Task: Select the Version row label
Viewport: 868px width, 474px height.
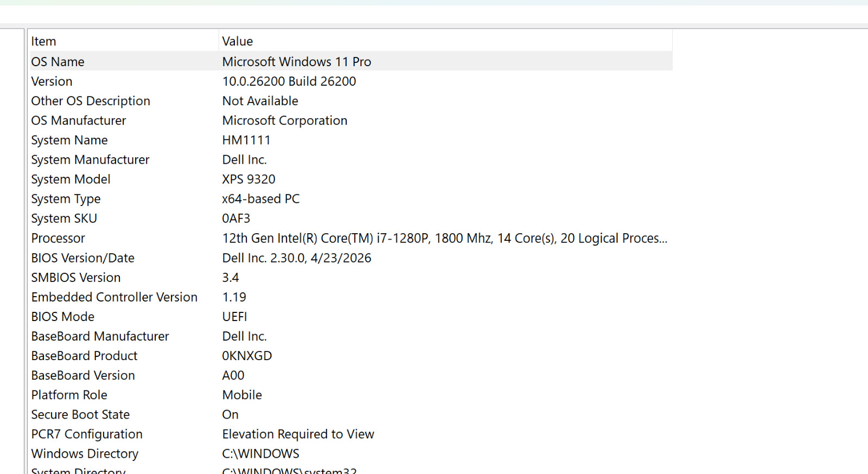Action: pyautogui.click(x=52, y=81)
